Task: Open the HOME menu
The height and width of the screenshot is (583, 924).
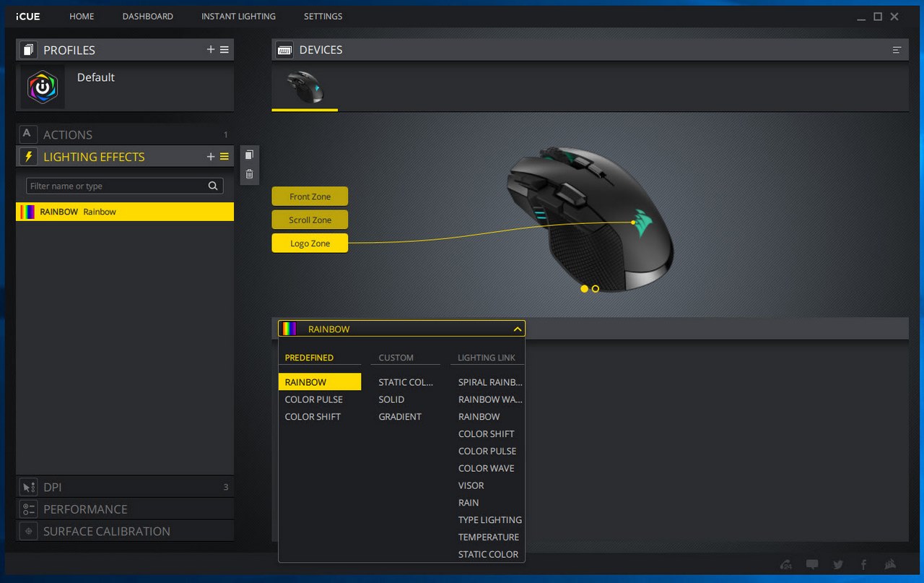Action: [82, 16]
